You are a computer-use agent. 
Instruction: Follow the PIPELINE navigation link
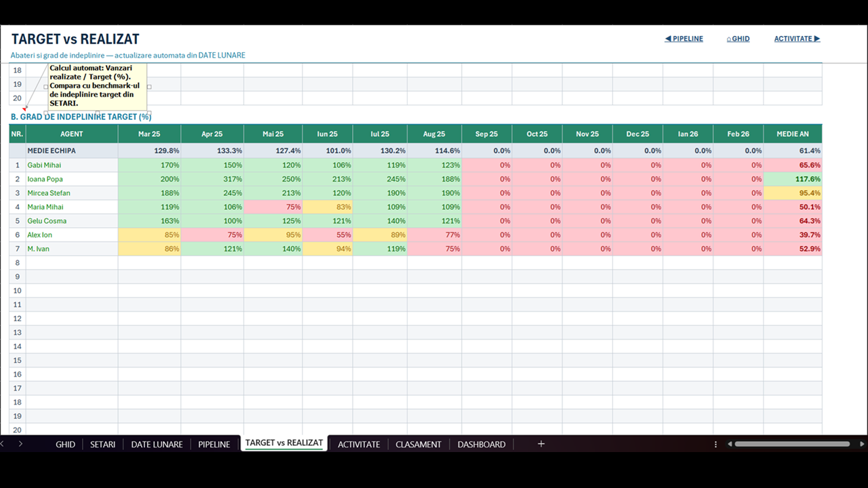coord(684,39)
